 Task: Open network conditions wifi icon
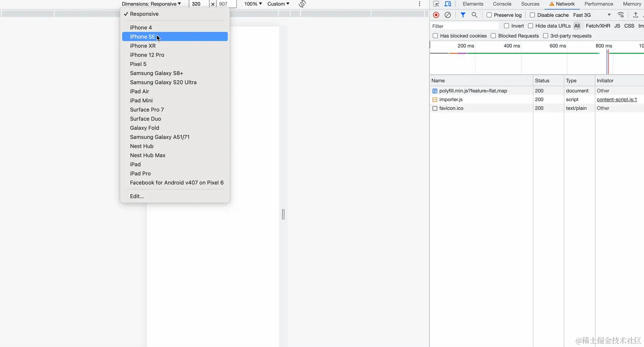(x=621, y=15)
